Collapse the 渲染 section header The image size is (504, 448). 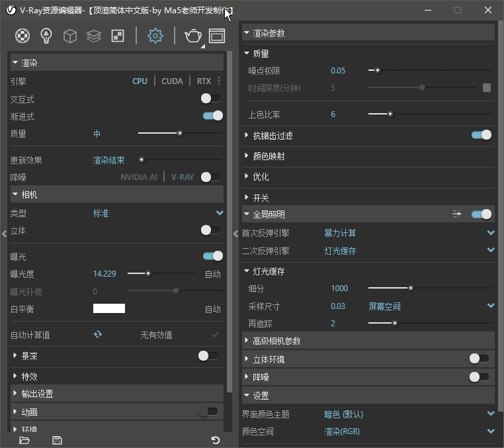tap(117, 63)
